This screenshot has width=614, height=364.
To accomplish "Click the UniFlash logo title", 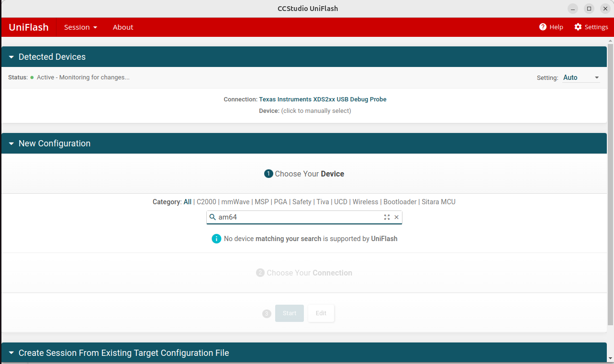I will point(29,27).
